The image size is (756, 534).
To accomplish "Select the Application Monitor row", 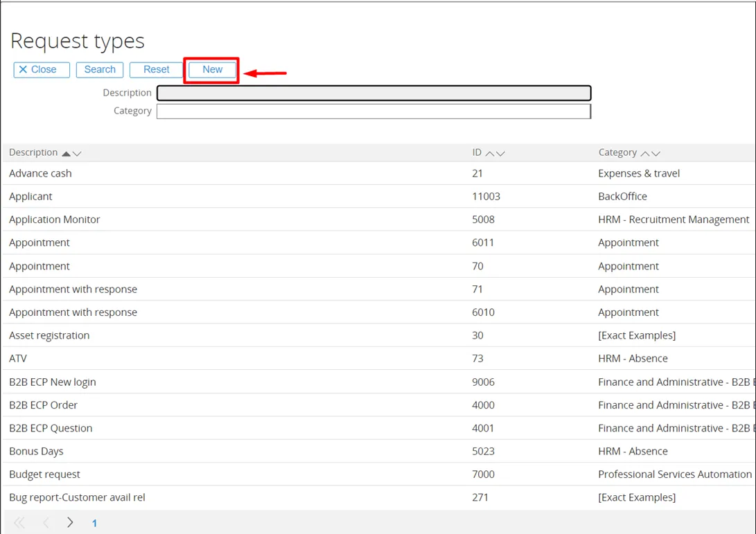I will tap(55, 220).
